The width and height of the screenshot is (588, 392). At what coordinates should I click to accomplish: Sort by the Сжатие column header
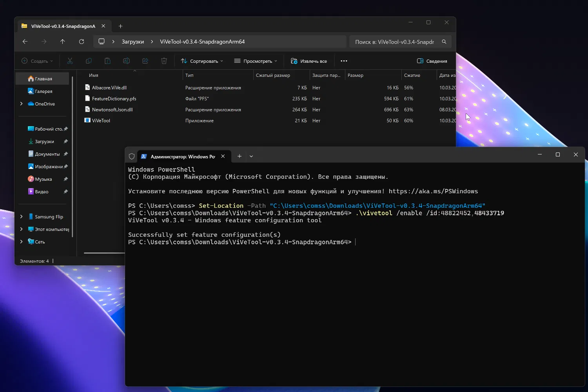tap(412, 75)
